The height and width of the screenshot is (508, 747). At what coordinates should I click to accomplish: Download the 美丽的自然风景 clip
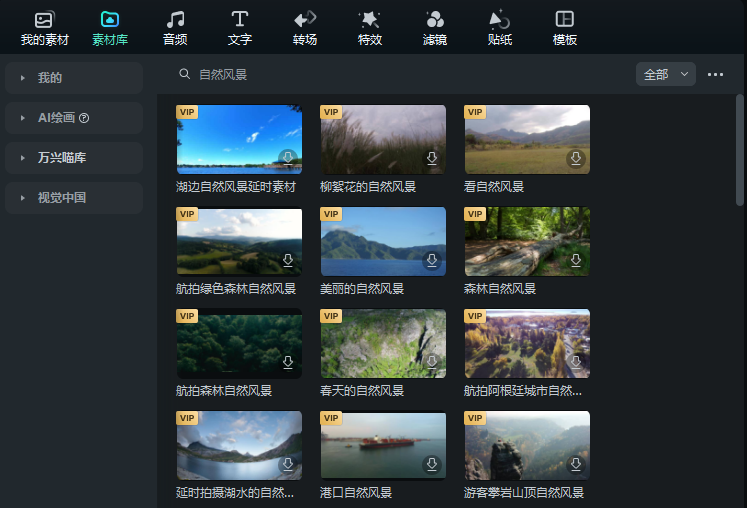tap(432, 260)
